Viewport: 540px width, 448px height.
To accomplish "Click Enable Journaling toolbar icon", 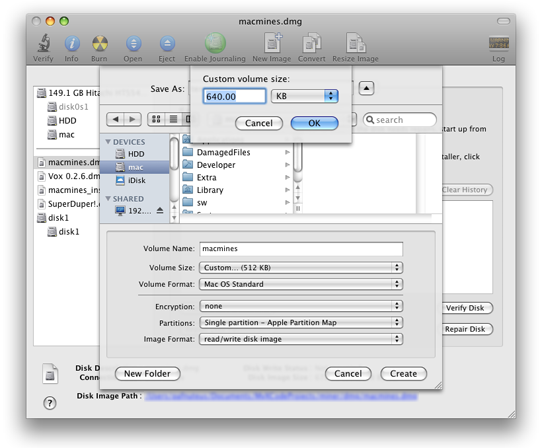I will [215, 43].
